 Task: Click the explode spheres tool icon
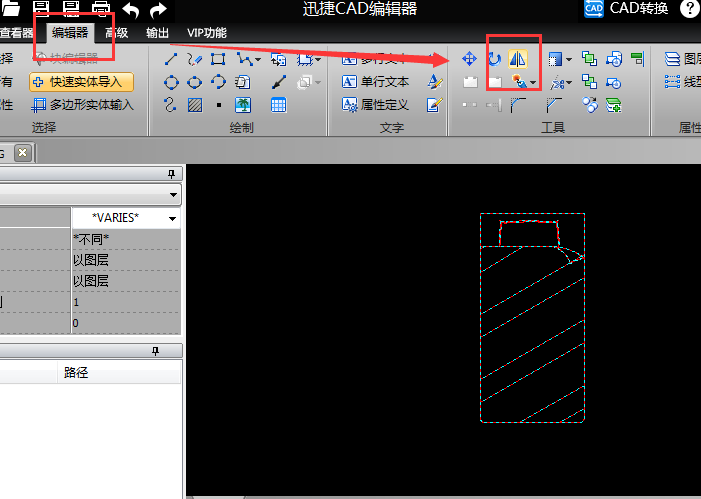tap(590, 105)
